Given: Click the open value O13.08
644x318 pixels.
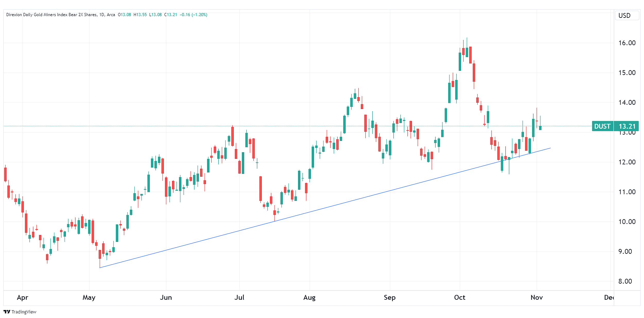Looking at the screenshot, I should (124, 15).
